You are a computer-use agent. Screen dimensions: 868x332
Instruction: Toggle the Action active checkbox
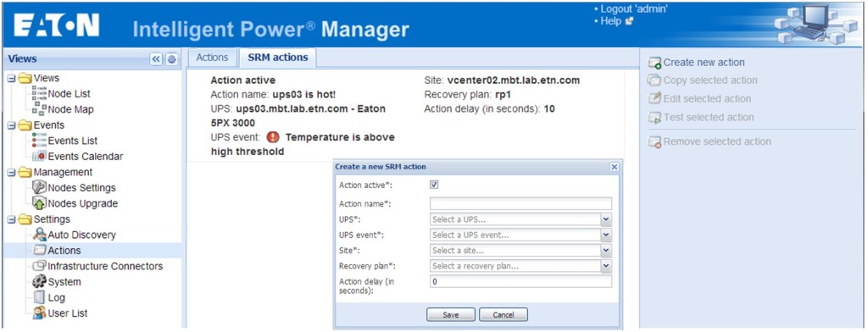pos(435,185)
